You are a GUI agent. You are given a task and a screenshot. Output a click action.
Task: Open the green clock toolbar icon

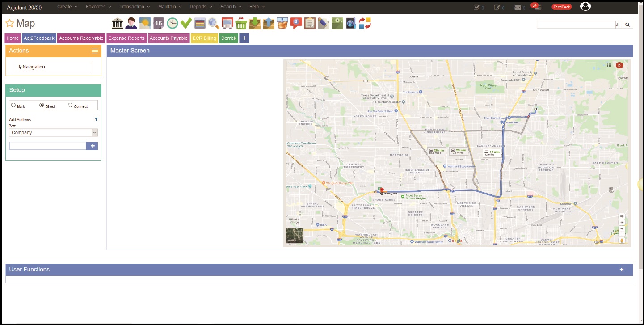coord(173,23)
